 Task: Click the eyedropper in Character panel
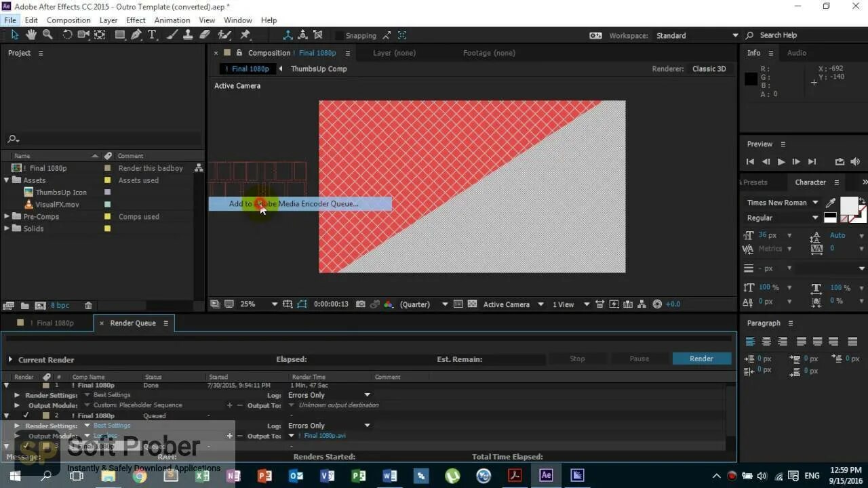(831, 203)
